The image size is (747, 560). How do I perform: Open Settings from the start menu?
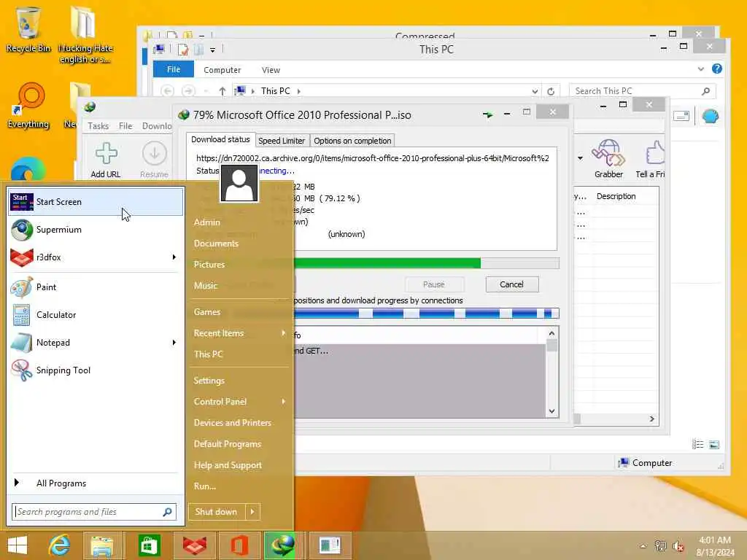pos(209,381)
